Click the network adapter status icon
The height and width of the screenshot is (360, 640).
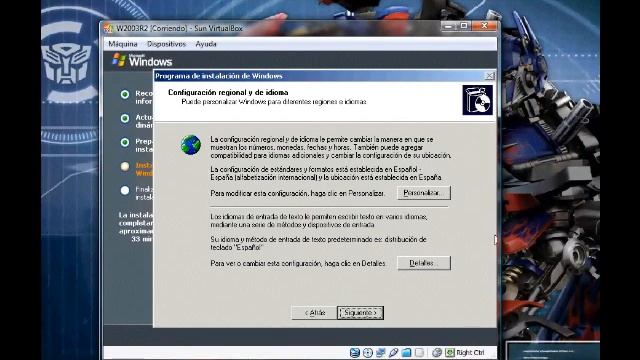coord(381,353)
